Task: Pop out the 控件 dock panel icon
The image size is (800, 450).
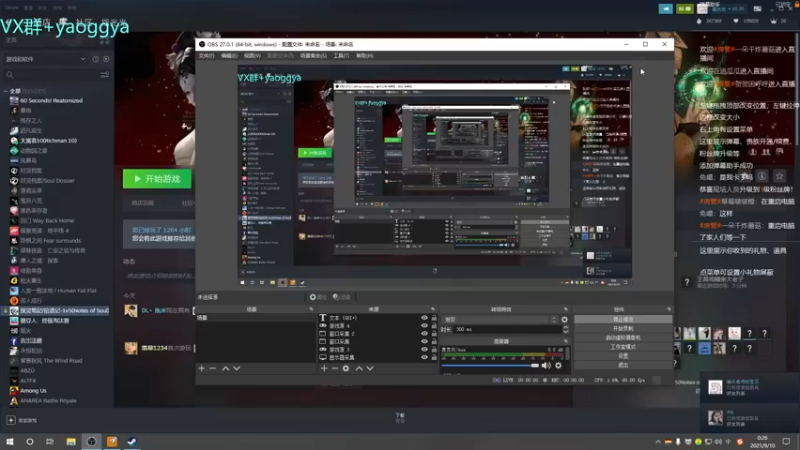Action: (669, 309)
